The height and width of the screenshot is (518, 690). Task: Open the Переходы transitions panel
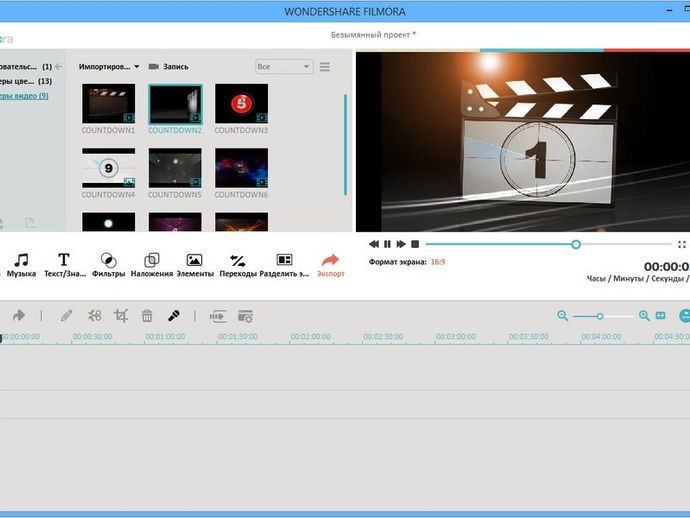(x=238, y=265)
